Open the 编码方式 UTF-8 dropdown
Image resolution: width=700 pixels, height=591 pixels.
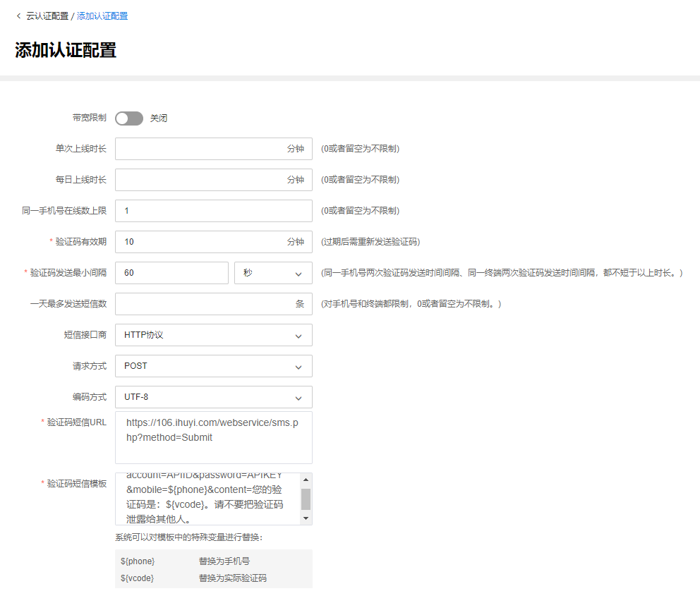tap(213, 397)
